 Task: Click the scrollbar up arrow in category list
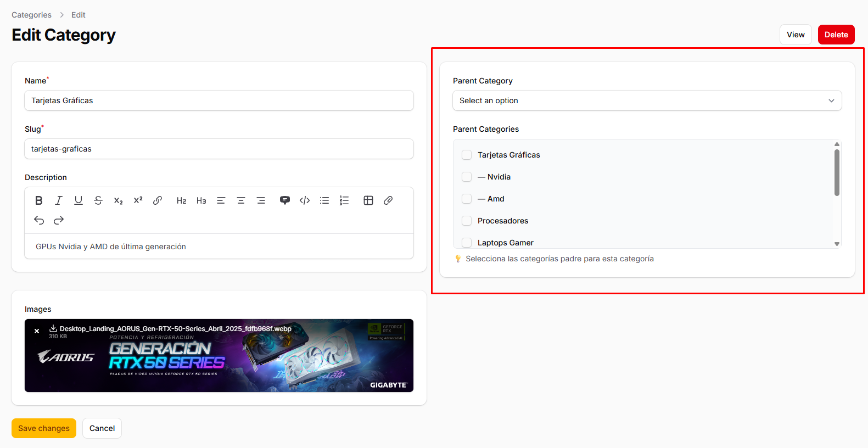(x=837, y=144)
